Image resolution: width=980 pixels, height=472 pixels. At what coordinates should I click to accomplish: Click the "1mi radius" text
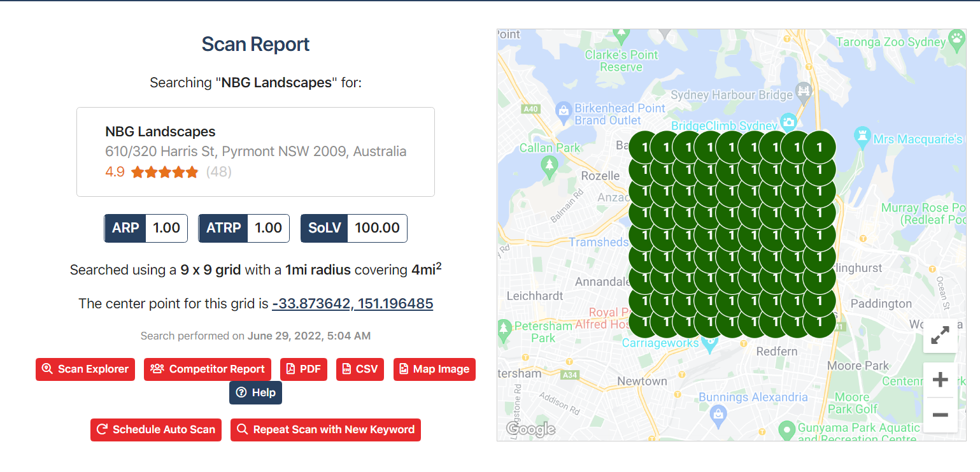[x=318, y=270]
